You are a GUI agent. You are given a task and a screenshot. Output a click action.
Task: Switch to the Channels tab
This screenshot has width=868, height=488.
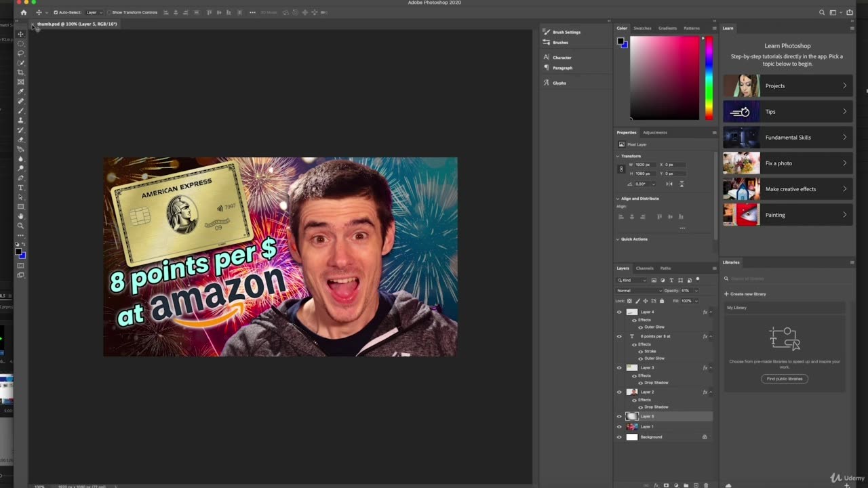[x=644, y=268]
